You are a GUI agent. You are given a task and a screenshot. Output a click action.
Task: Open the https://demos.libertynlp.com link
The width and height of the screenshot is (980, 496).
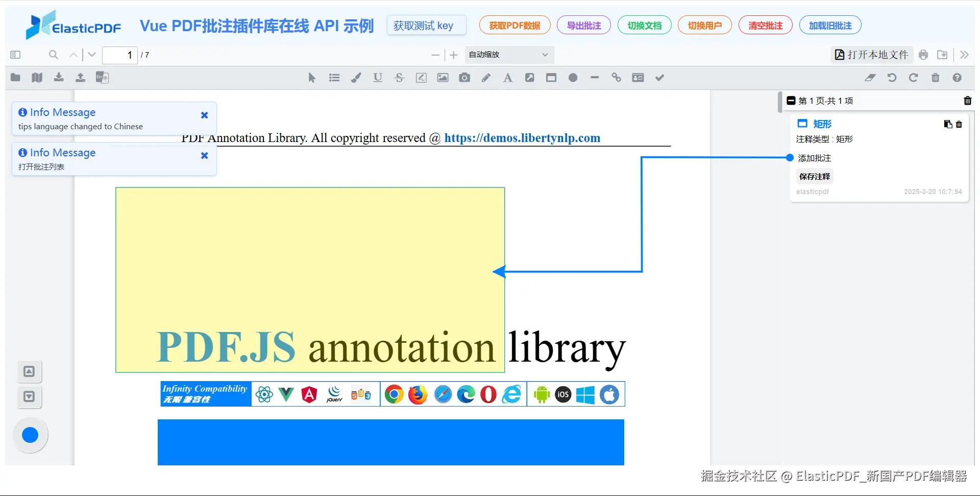tap(522, 138)
